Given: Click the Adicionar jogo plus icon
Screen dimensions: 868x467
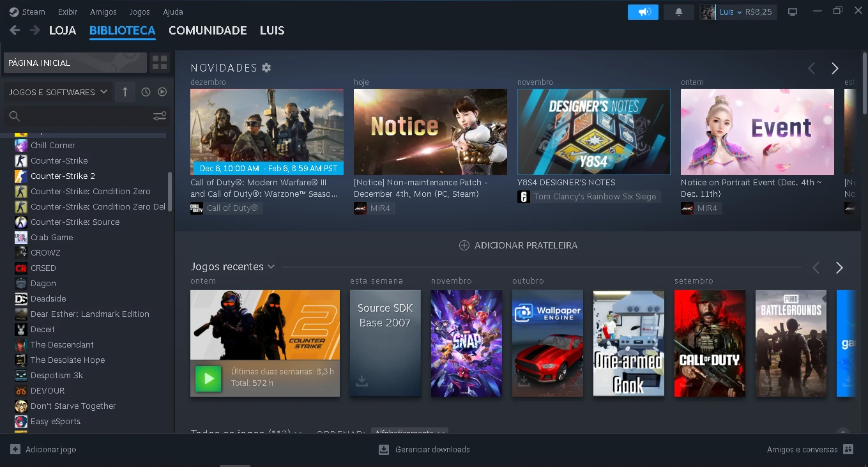Looking at the screenshot, I should [15, 449].
